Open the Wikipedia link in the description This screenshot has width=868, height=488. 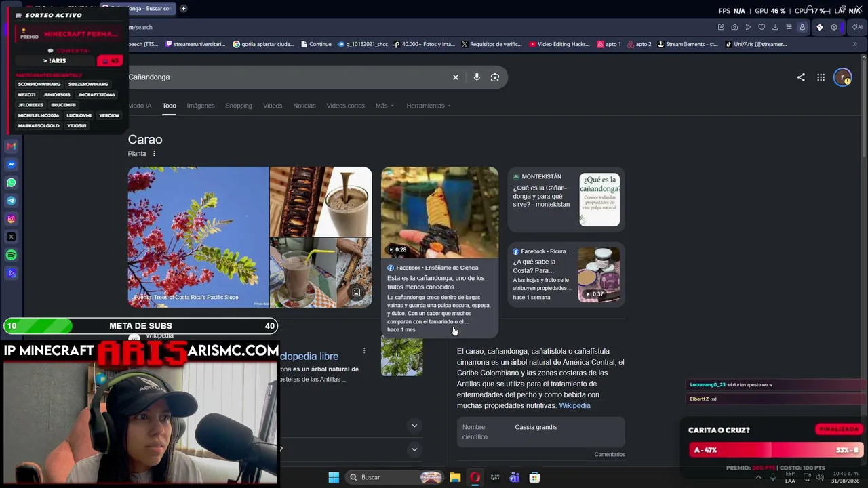pyautogui.click(x=574, y=405)
